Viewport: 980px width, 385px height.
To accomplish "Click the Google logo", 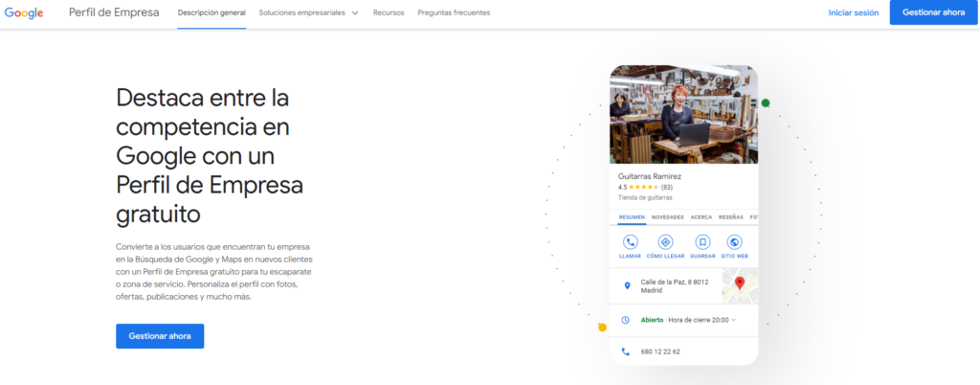I will (24, 12).
